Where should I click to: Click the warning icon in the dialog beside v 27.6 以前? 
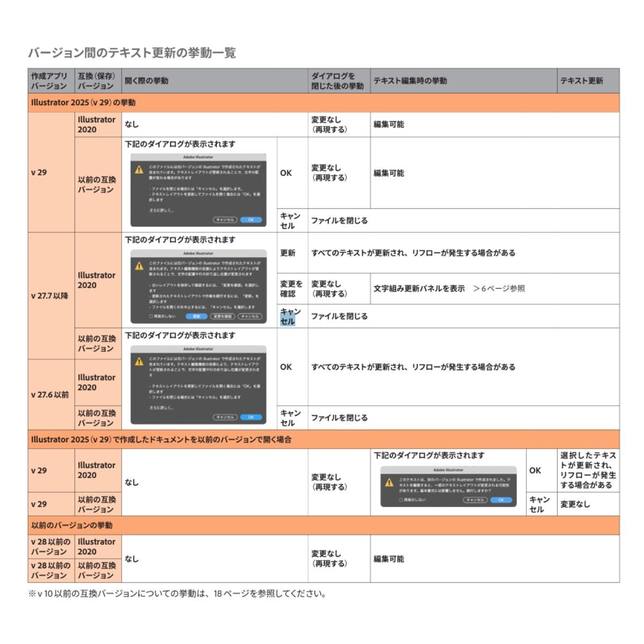pyautogui.click(x=139, y=361)
